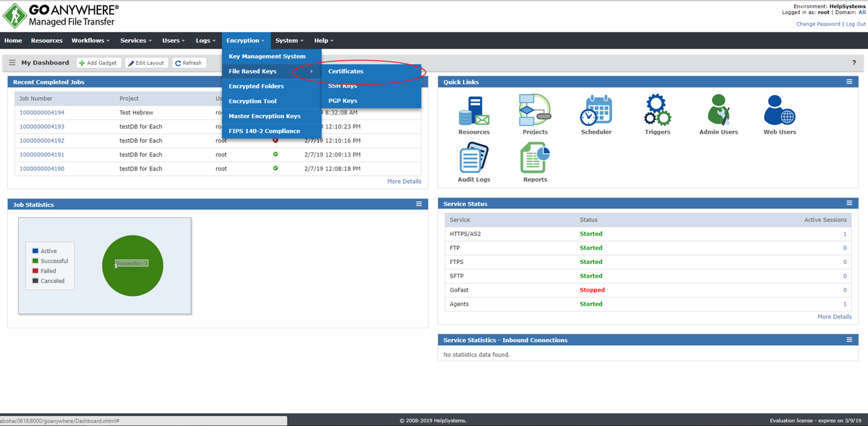
Task: Expand the System menu
Action: pyautogui.click(x=290, y=41)
